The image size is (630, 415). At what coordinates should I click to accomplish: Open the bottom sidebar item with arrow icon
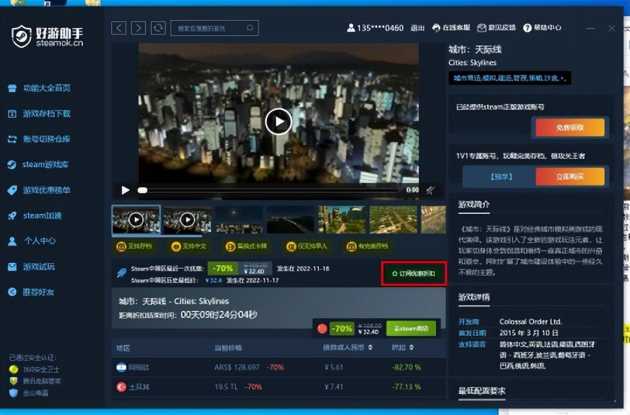31,292
